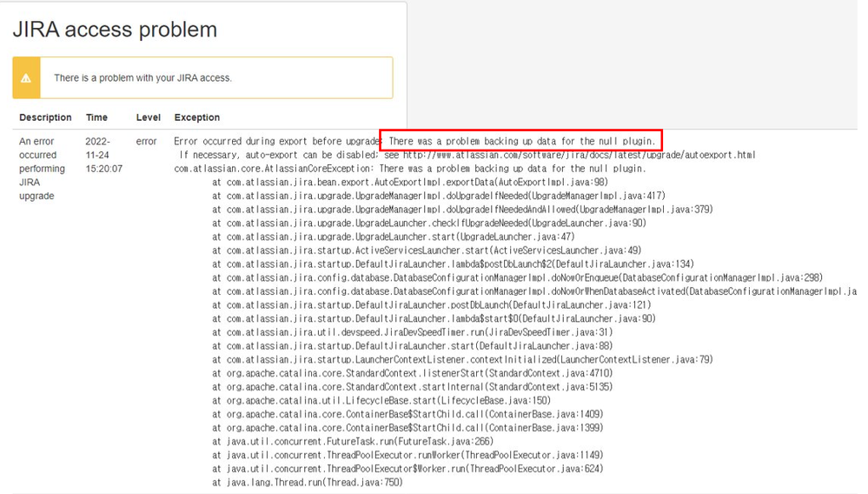Viewport: 868px width, 494px height.
Task: Click the 2022-11-24 15:20:07 time cell
Action: tap(104, 155)
